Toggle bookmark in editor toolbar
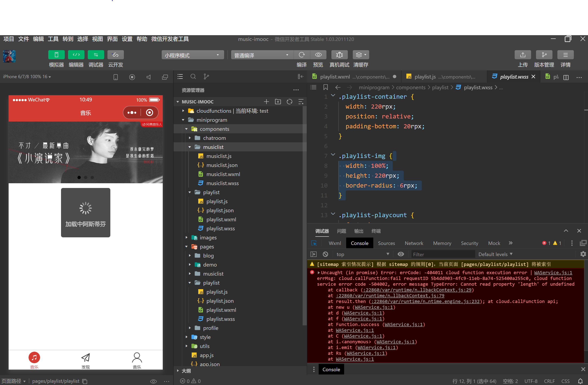 point(325,87)
